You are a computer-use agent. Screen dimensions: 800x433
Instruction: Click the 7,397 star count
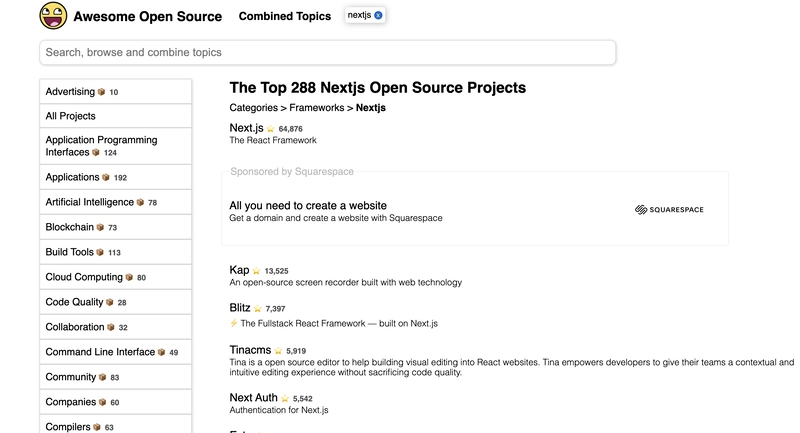tap(275, 309)
